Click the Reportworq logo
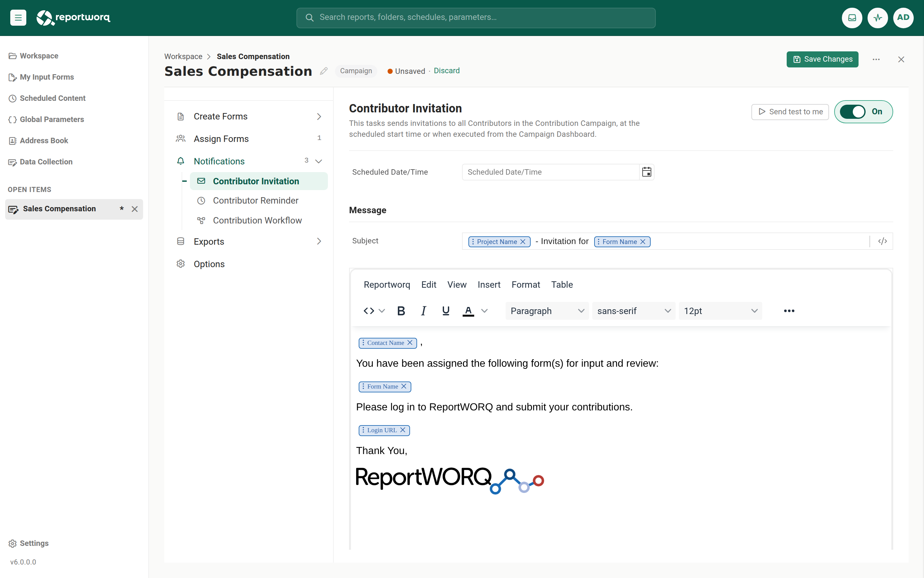The width and height of the screenshot is (924, 578). click(x=73, y=18)
